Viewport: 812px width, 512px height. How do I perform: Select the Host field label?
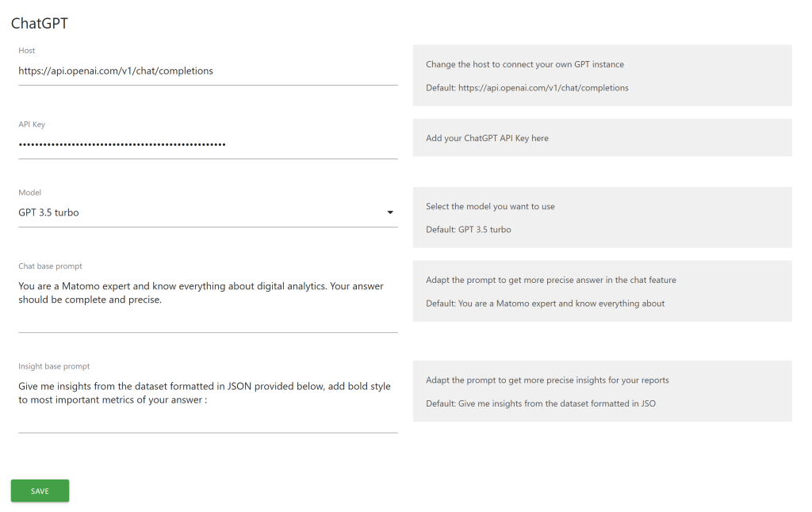click(27, 51)
